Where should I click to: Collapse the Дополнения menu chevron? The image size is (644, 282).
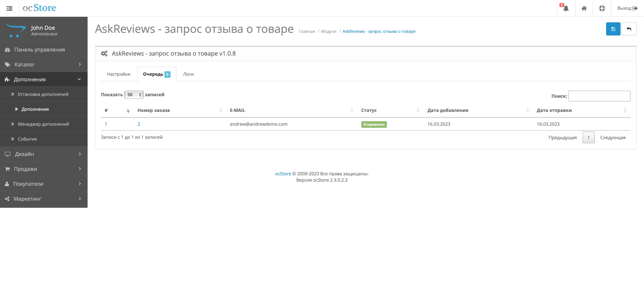79,79
